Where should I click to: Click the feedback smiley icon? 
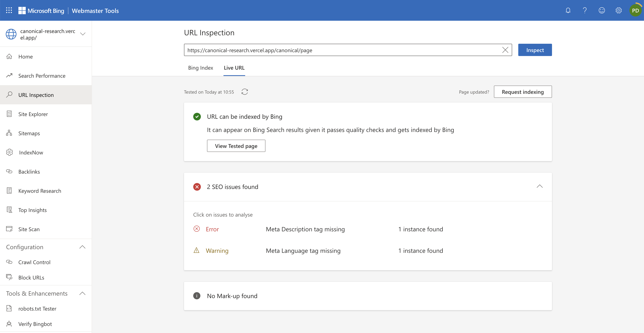coord(602,10)
